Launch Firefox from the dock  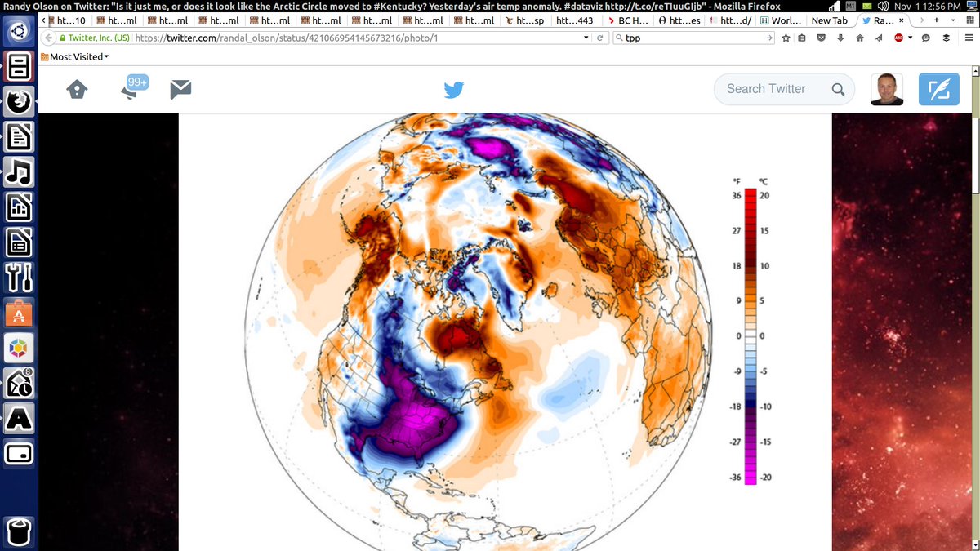(x=19, y=101)
